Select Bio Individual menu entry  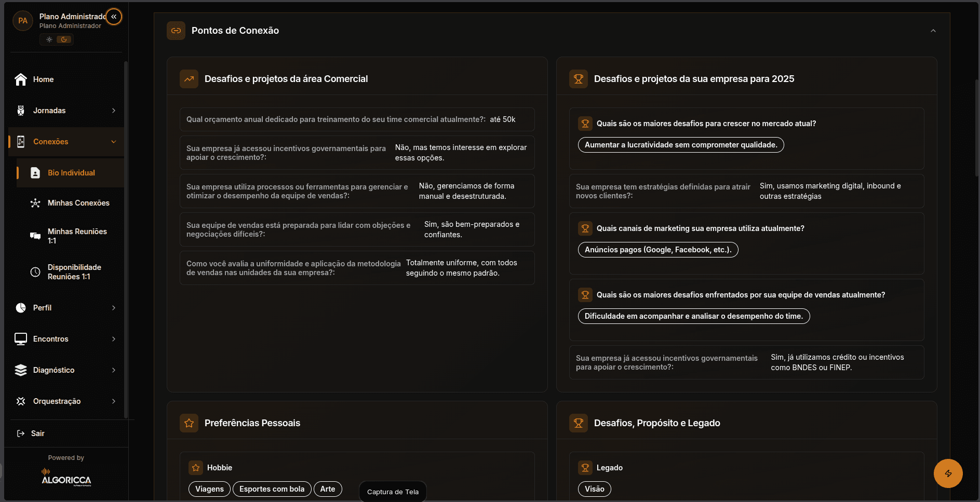(70, 173)
